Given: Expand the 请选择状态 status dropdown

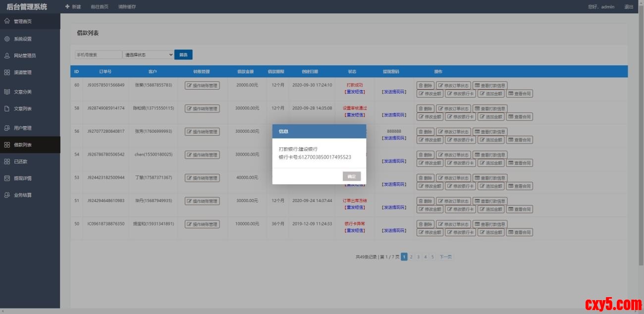Looking at the screenshot, I should pos(148,54).
